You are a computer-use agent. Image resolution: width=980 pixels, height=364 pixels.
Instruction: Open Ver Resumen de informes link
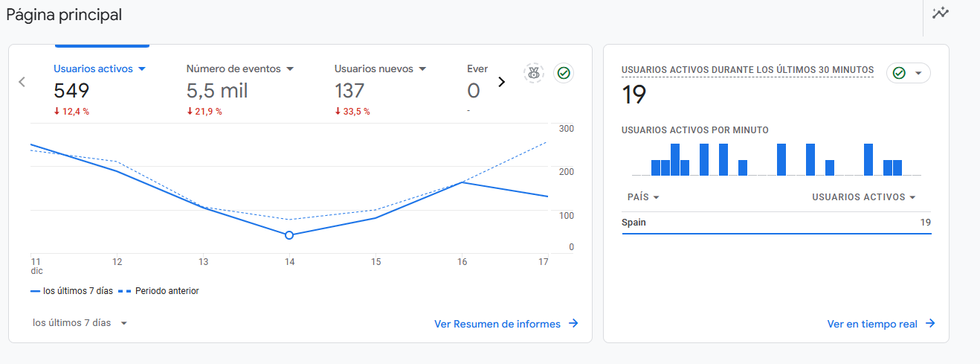[x=497, y=324]
